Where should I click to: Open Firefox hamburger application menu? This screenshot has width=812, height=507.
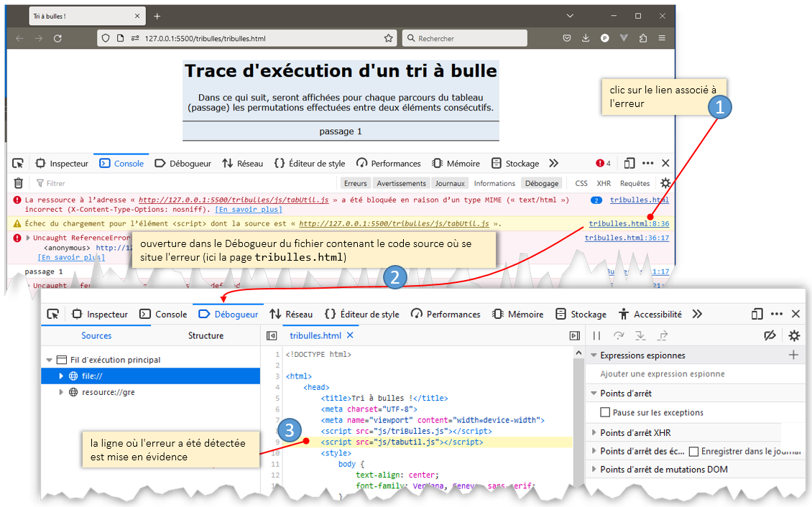[x=661, y=38]
